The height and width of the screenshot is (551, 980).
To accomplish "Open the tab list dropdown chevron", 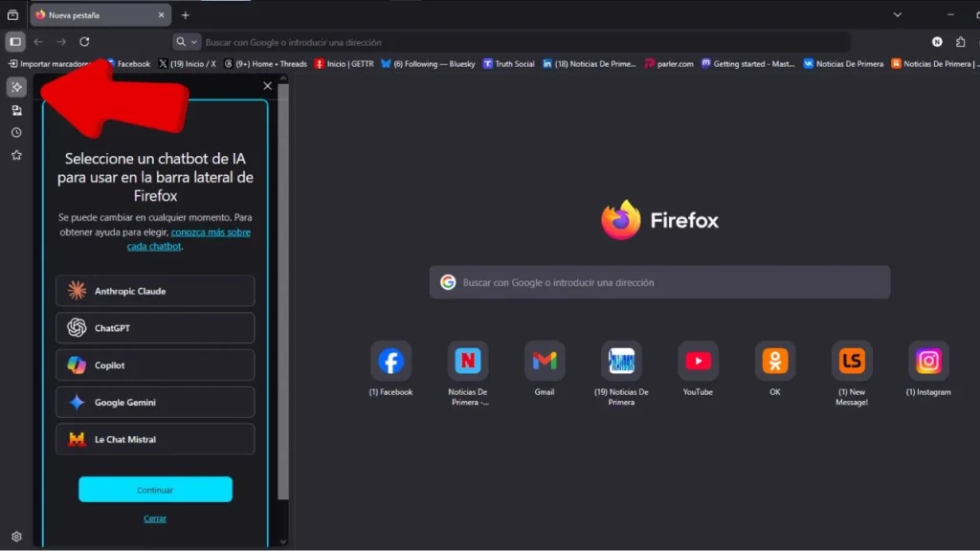I will (x=898, y=14).
